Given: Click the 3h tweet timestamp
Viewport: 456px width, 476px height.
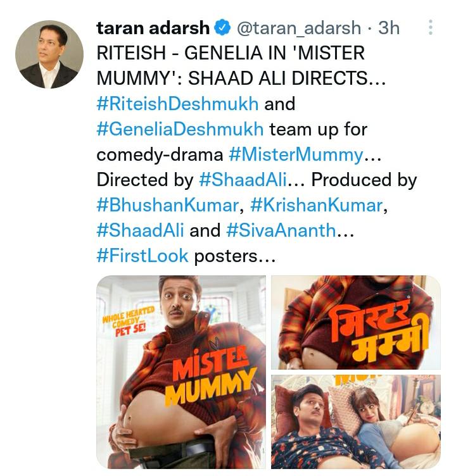Looking at the screenshot, I should (x=389, y=28).
